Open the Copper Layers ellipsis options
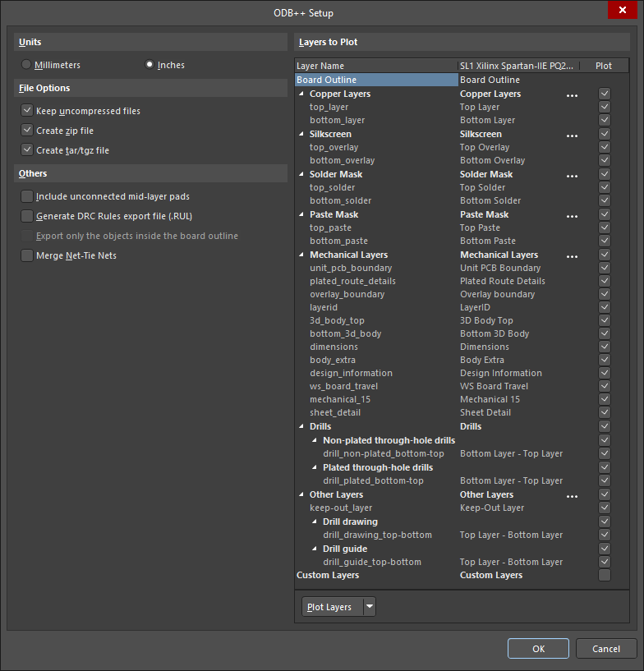 click(572, 95)
